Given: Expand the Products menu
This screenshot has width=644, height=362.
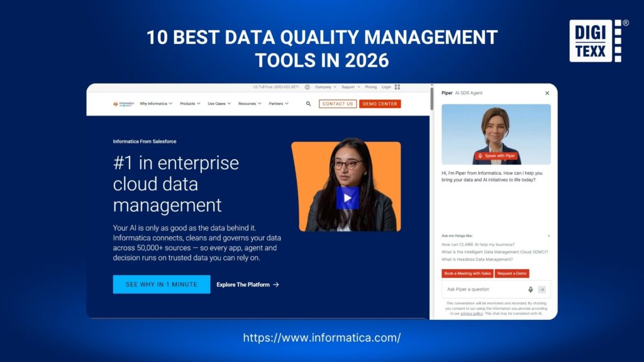Looking at the screenshot, I should click(x=190, y=104).
